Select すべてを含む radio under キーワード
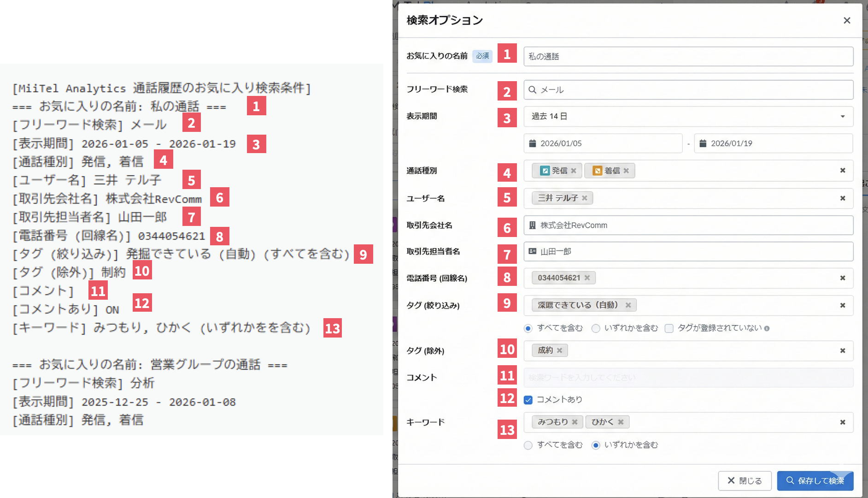868x498 pixels. pyautogui.click(x=528, y=445)
